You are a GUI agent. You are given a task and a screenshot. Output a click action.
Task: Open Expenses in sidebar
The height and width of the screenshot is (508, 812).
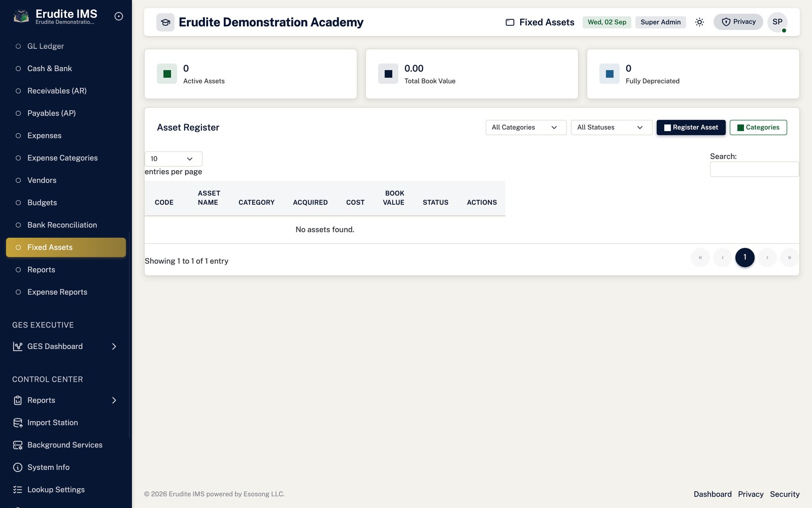66,136
